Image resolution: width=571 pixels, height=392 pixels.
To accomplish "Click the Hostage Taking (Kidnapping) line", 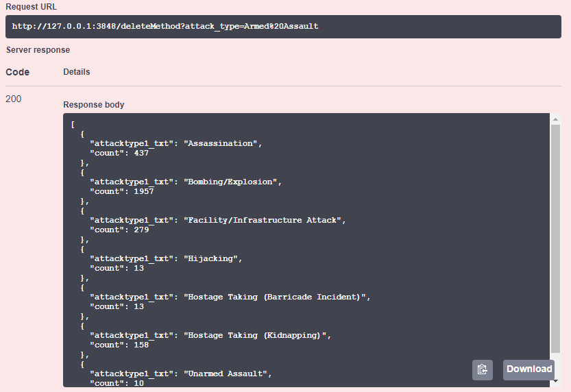I will coord(210,335).
